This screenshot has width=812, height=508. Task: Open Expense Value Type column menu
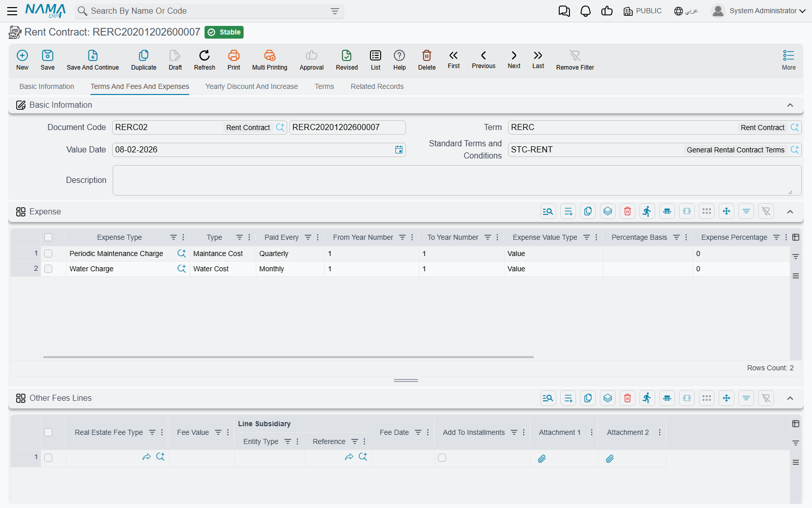596,237
